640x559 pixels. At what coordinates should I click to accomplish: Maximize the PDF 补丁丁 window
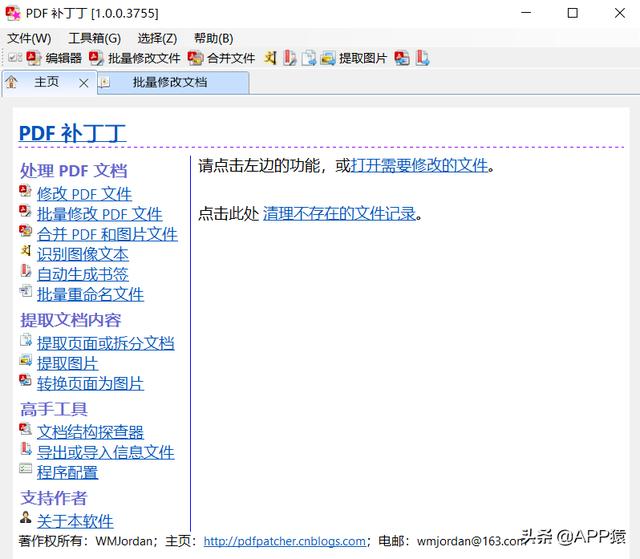pyautogui.click(x=573, y=13)
